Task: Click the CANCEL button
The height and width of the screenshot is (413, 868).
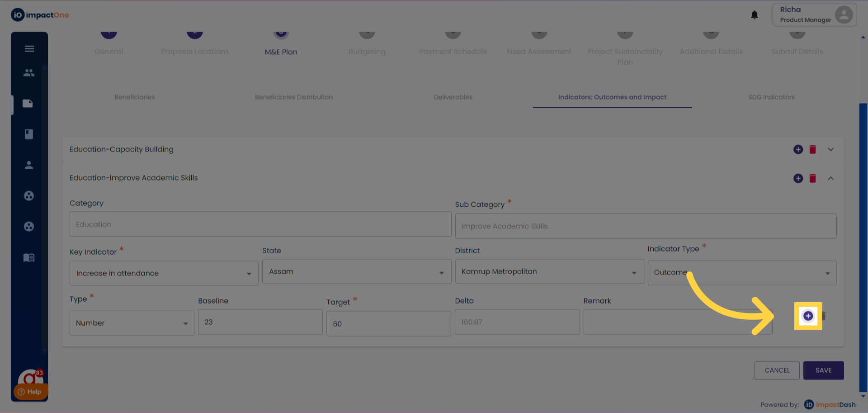Action: (x=777, y=370)
